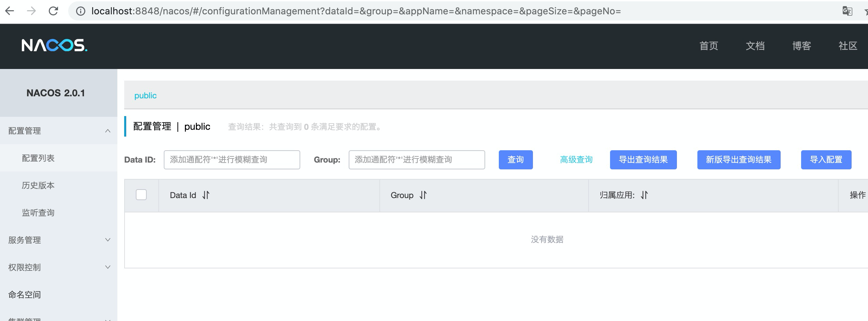Click the browser back arrow

coord(10,11)
